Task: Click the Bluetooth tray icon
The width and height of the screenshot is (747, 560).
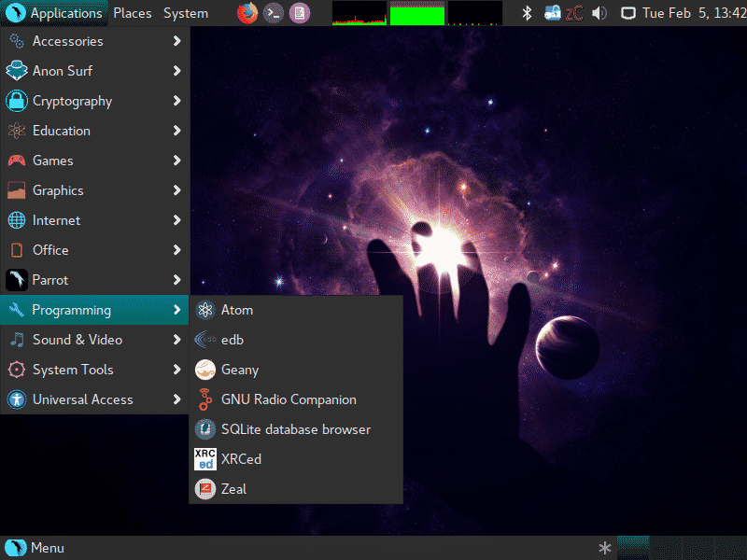Action: pyautogui.click(x=527, y=13)
